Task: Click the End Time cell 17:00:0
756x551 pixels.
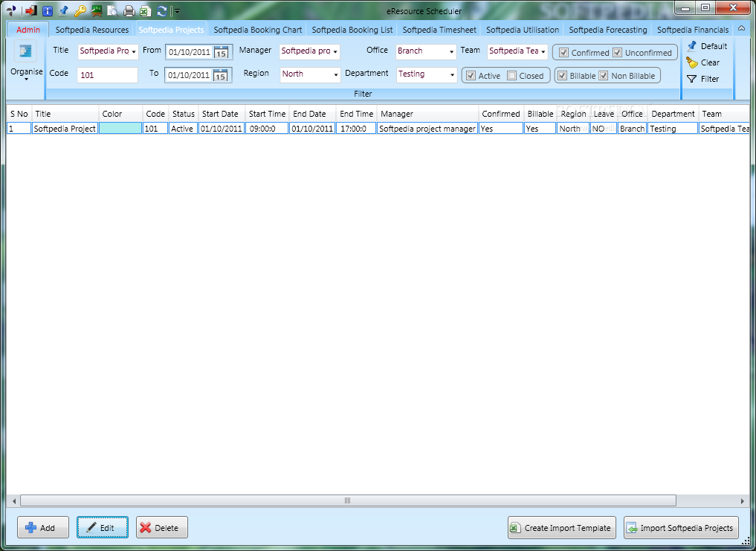Action: click(x=356, y=129)
